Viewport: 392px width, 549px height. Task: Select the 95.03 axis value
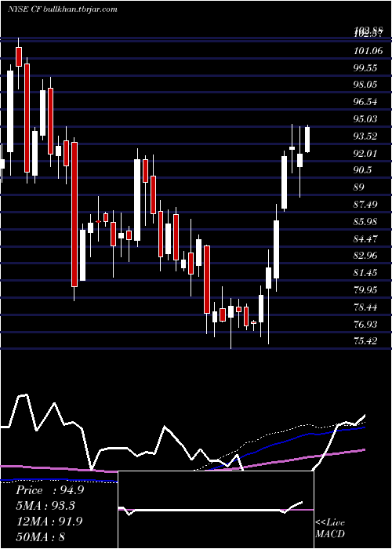365,119
